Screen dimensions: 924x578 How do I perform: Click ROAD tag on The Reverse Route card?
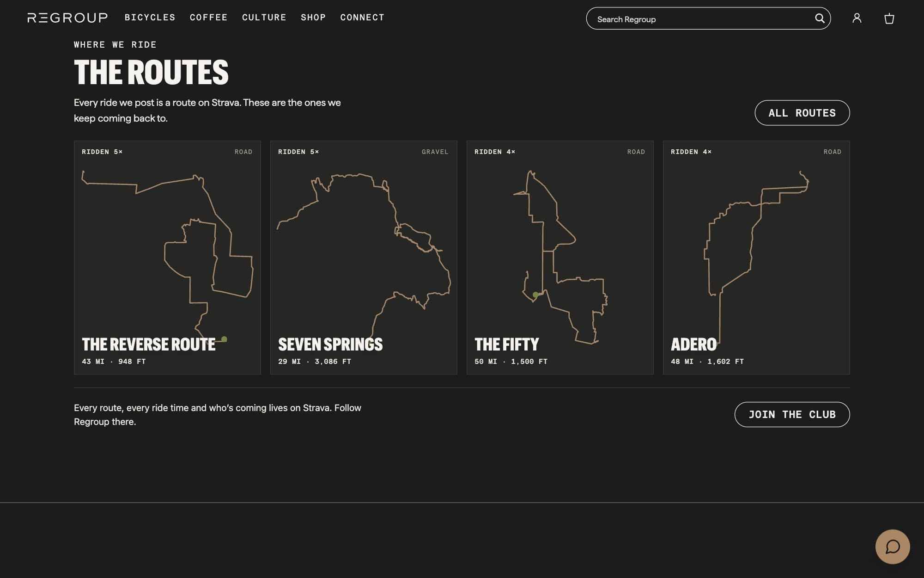coord(243,152)
